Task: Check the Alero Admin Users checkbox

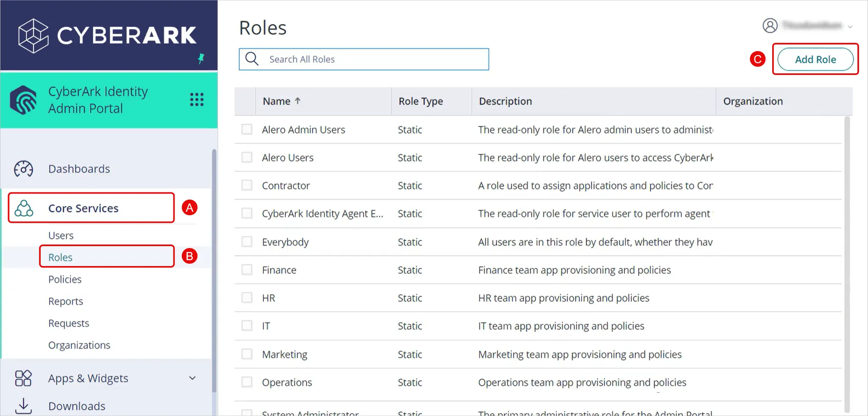Action: coord(247,129)
